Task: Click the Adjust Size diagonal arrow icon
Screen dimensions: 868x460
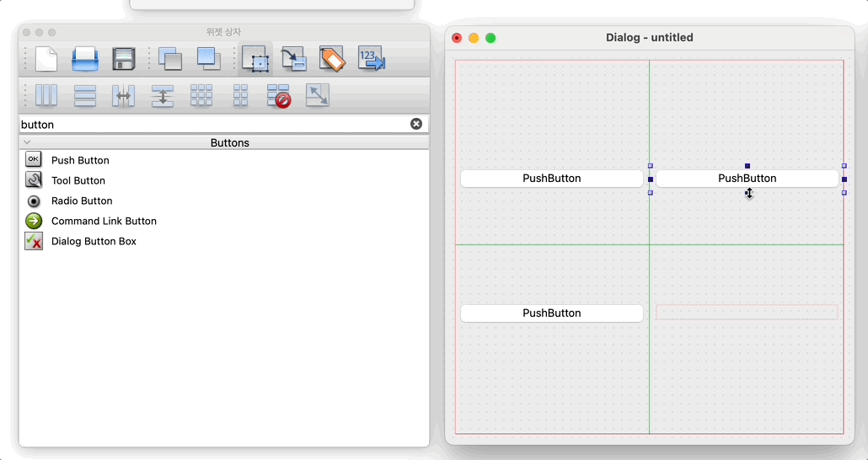Action: (318, 95)
